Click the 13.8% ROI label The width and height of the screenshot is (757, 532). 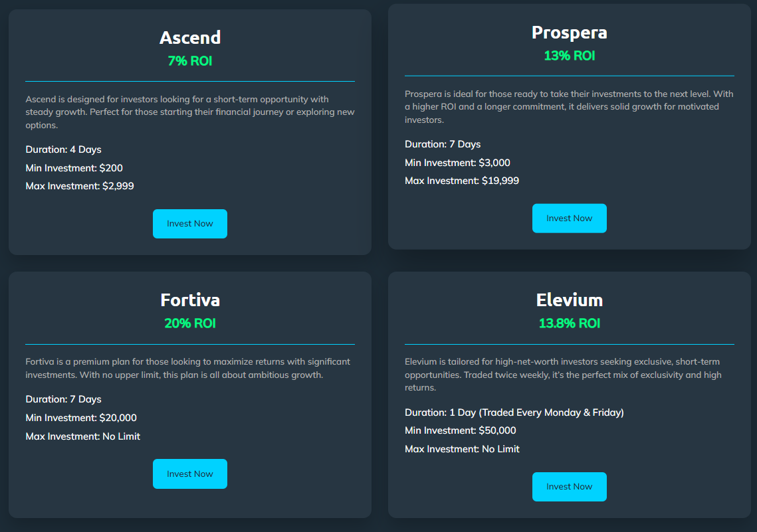[569, 323]
